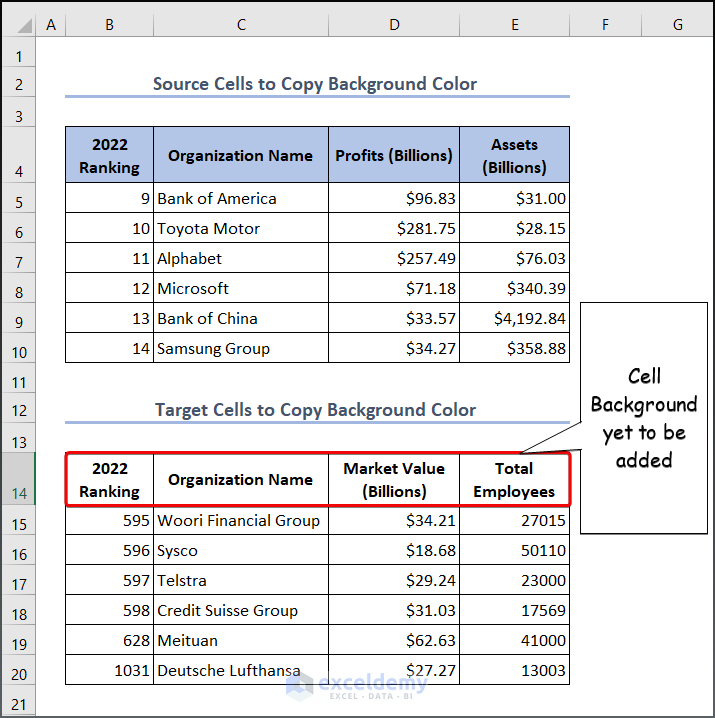The width and height of the screenshot is (715, 718).
Task: Select uncolored '2022 Ranking' header in target table
Action: 109,479
